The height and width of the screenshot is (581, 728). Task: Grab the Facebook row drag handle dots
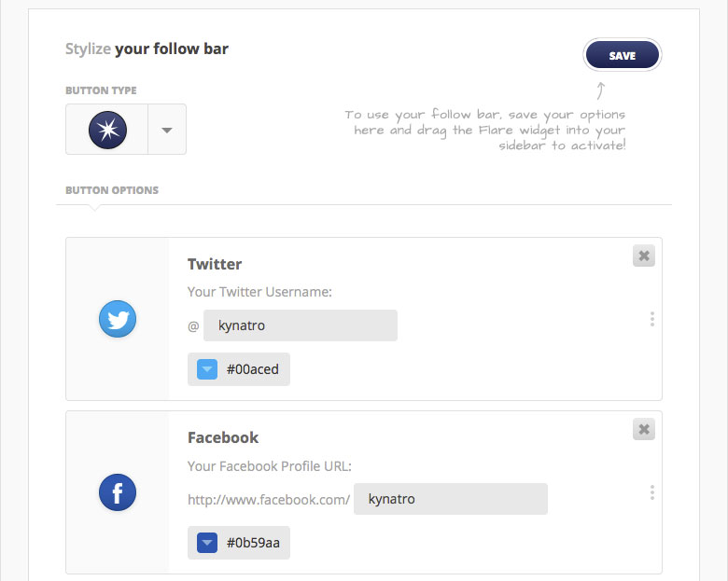pos(652,492)
